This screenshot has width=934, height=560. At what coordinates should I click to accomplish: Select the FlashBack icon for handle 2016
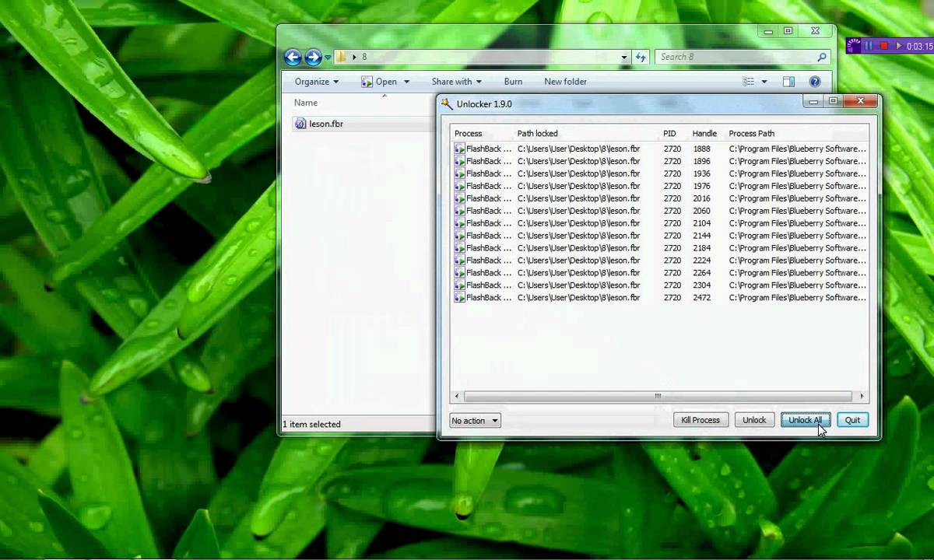tap(459, 198)
